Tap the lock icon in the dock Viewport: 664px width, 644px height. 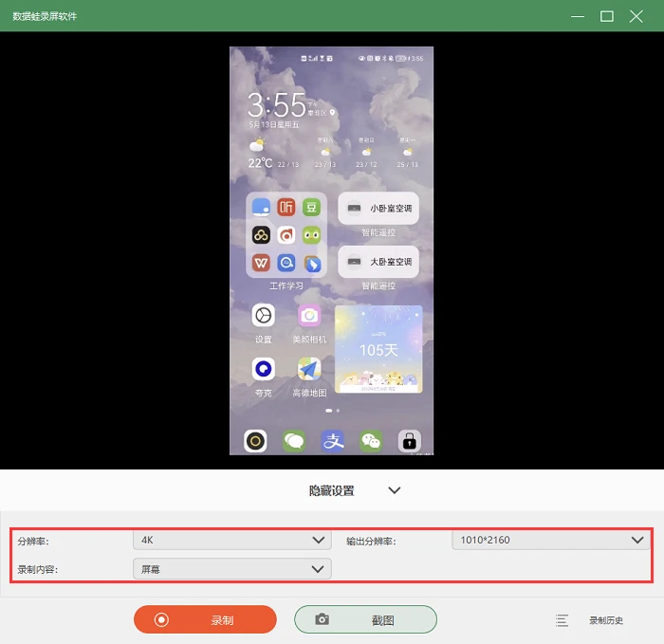[410, 441]
